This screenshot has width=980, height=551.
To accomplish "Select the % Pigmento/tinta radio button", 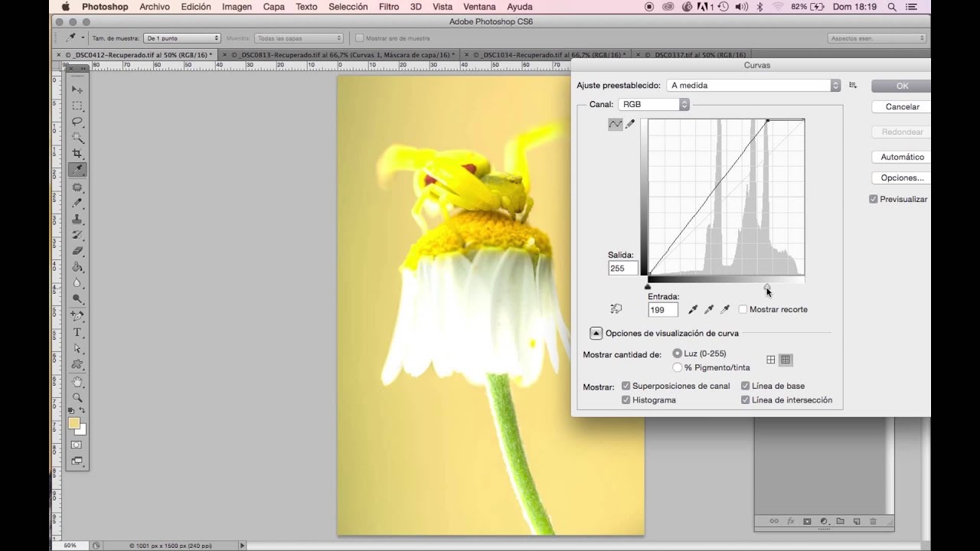I will 678,367.
